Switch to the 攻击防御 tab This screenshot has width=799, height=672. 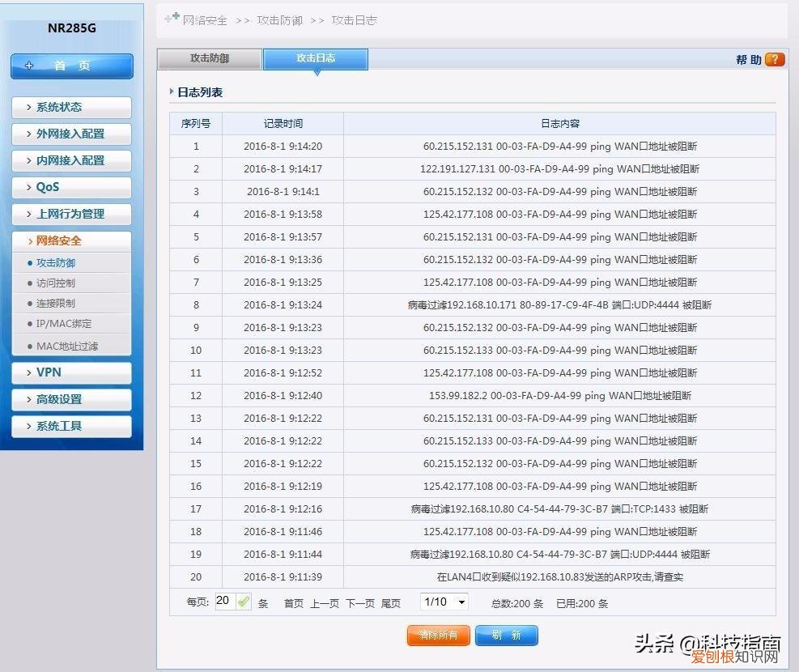pyautogui.click(x=209, y=59)
